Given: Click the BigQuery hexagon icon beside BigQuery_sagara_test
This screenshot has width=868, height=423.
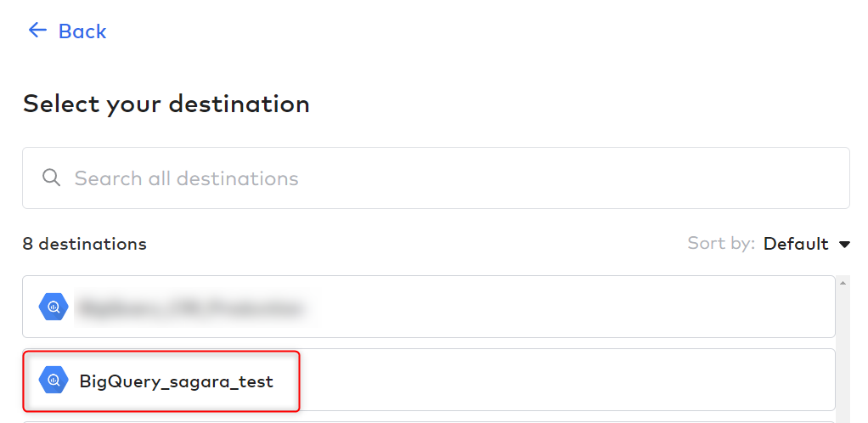Looking at the screenshot, I should point(54,380).
